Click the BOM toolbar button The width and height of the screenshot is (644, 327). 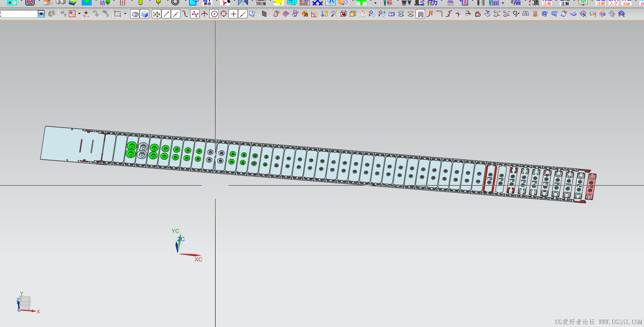pos(626,3)
